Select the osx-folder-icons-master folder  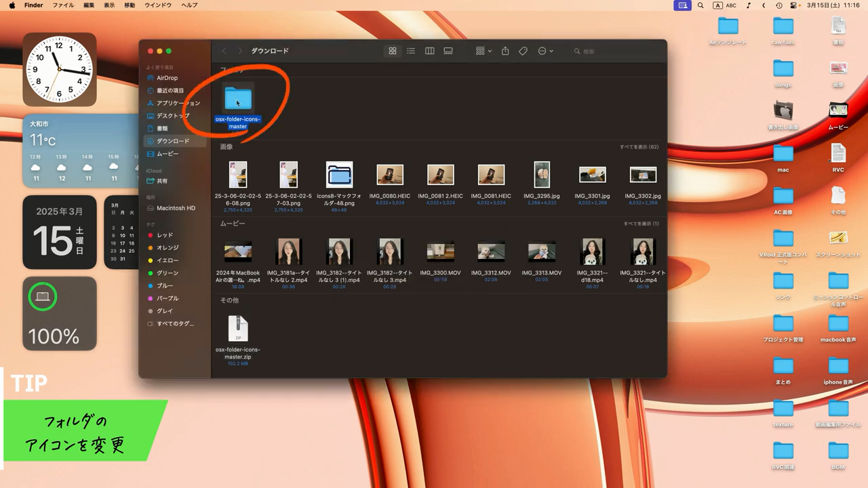click(x=238, y=99)
